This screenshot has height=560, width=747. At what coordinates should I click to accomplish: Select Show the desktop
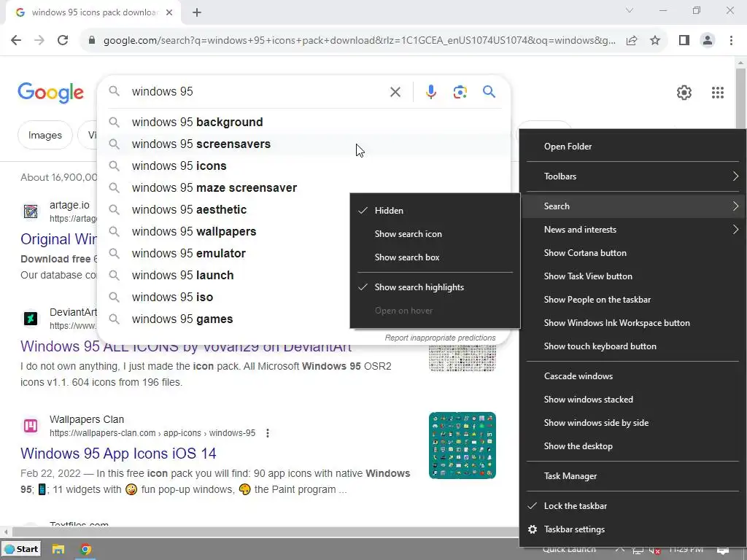tap(632, 446)
